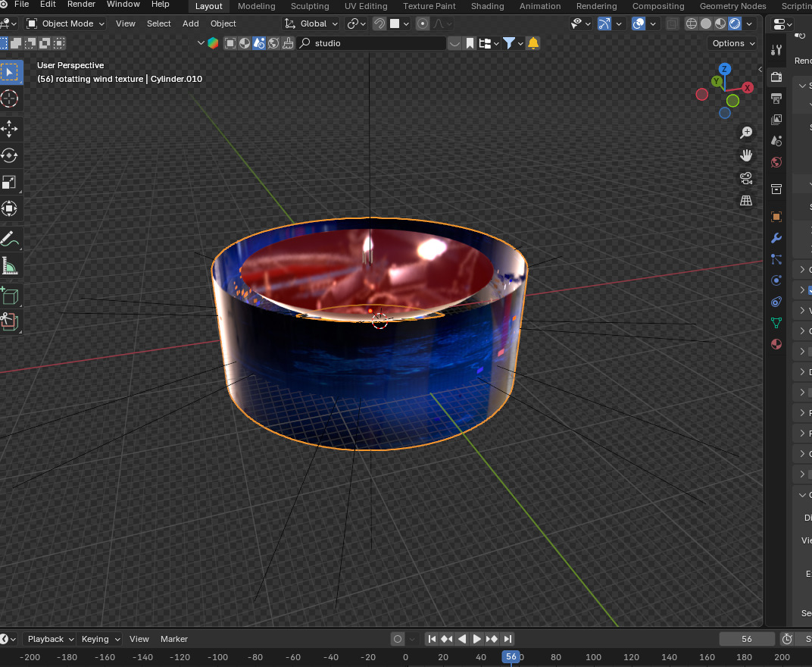Toggle viewport overlays
The width and height of the screenshot is (812, 667).
pyautogui.click(x=639, y=23)
